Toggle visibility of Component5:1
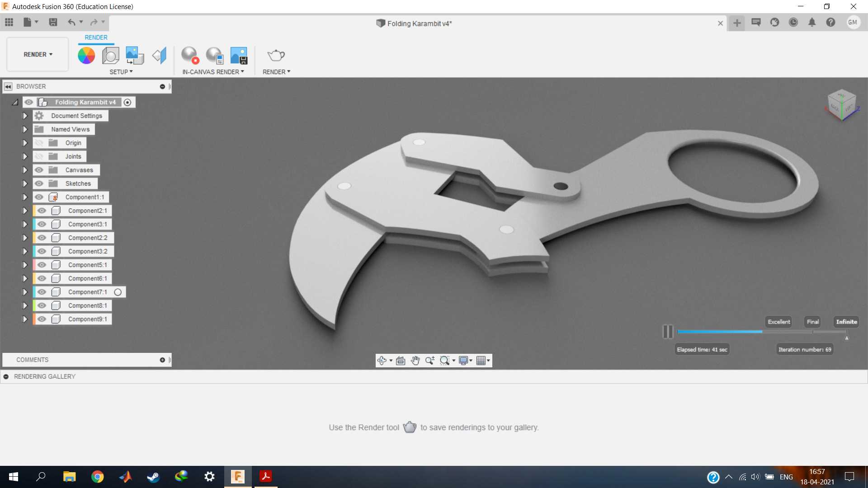Viewport: 868px width, 488px height. coord(42,265)
